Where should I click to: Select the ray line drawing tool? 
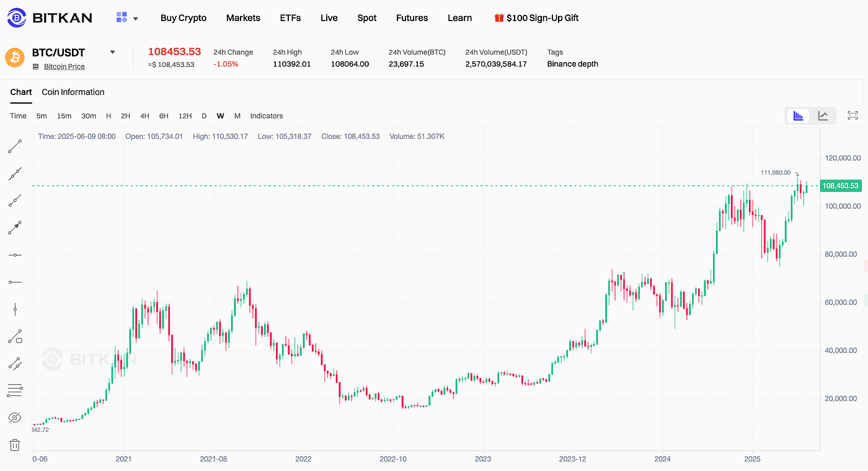click(x=15, y=200)
